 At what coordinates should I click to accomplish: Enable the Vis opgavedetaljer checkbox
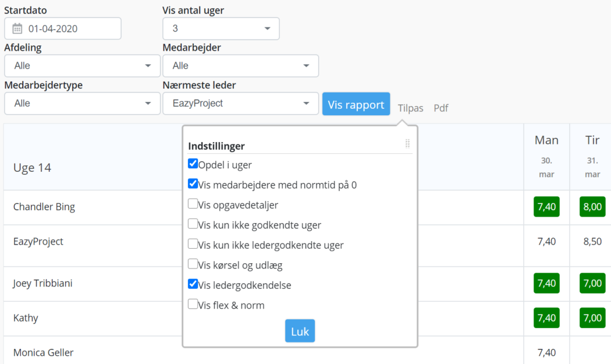[x=193, y=204]
